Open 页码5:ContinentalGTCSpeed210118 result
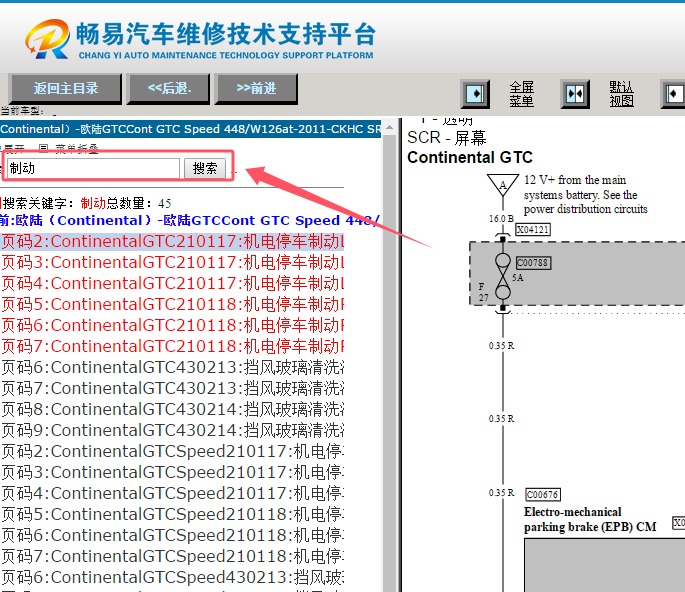The width and height of the screenshot is (685, 592). tap(173, 514)
